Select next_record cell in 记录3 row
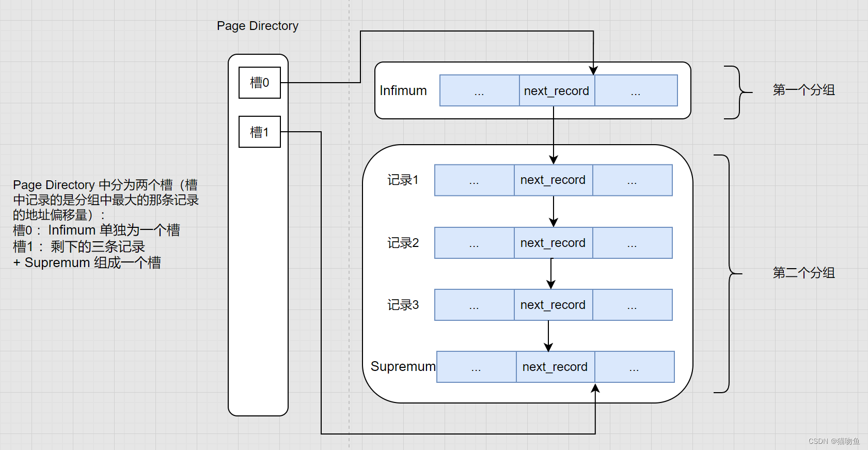 point(553,305)
